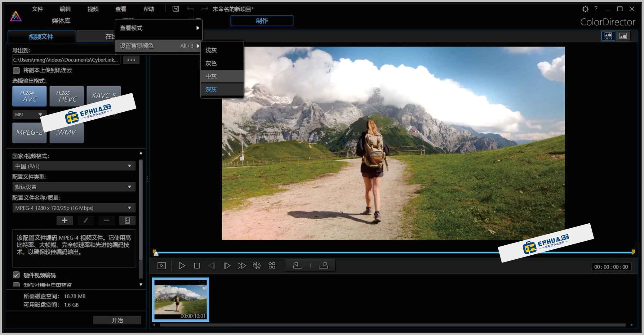Click the save project icon
Image resolution: width=644 pixels, height=335 pixels.
tap(175, 9)
